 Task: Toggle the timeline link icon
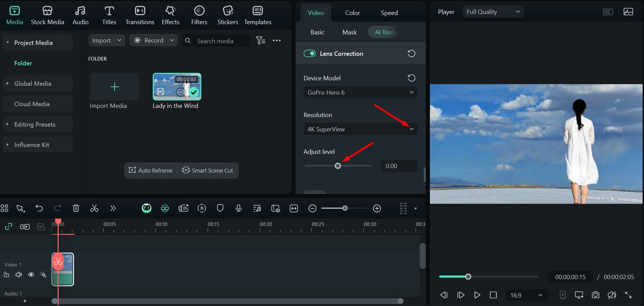point(9,226)
